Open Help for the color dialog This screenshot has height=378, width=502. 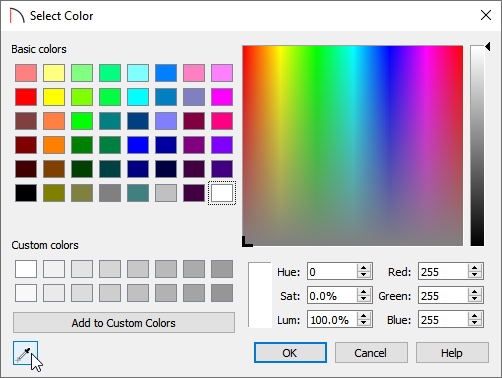click(x=452, y=353)
